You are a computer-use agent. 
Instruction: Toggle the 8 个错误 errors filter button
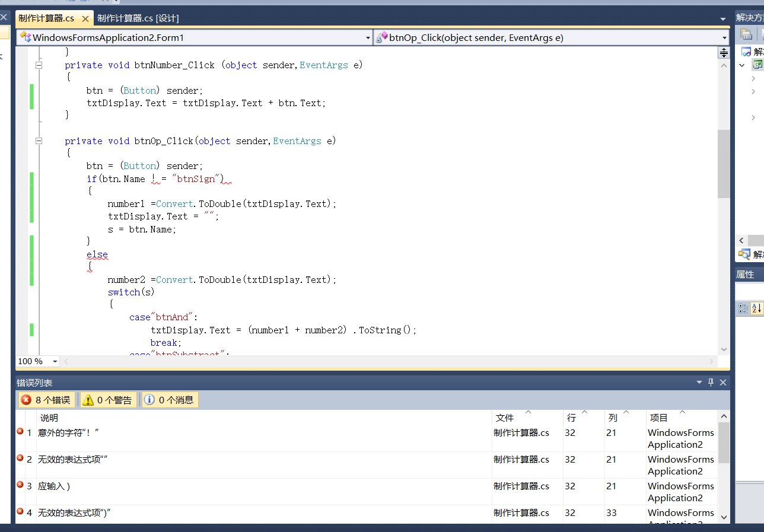(47, 400)
